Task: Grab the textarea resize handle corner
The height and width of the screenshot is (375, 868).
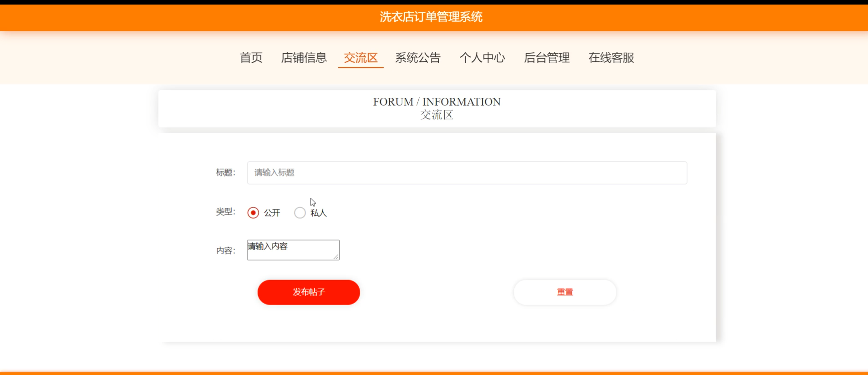Action: [x=336, y=257]
